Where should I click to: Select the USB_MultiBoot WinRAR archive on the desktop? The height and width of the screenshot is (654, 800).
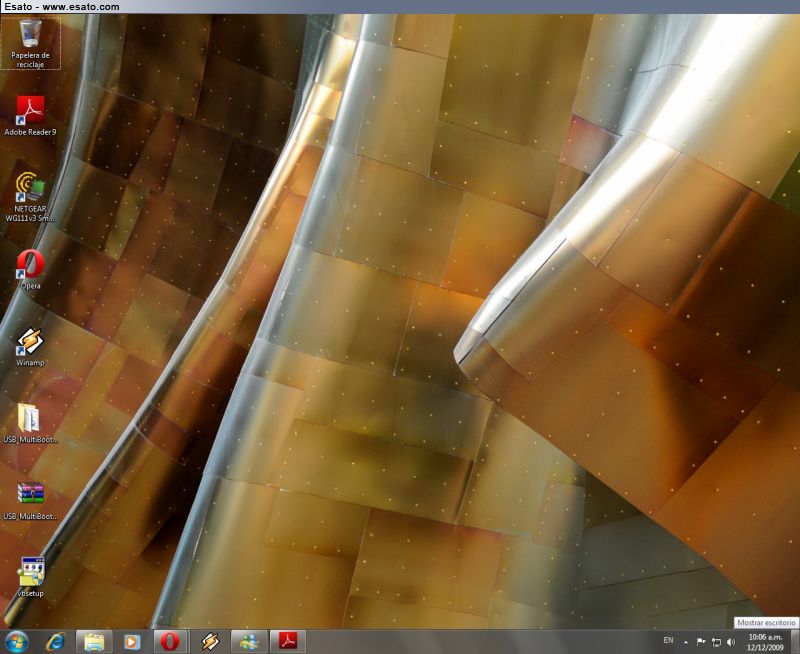point(31,501)
